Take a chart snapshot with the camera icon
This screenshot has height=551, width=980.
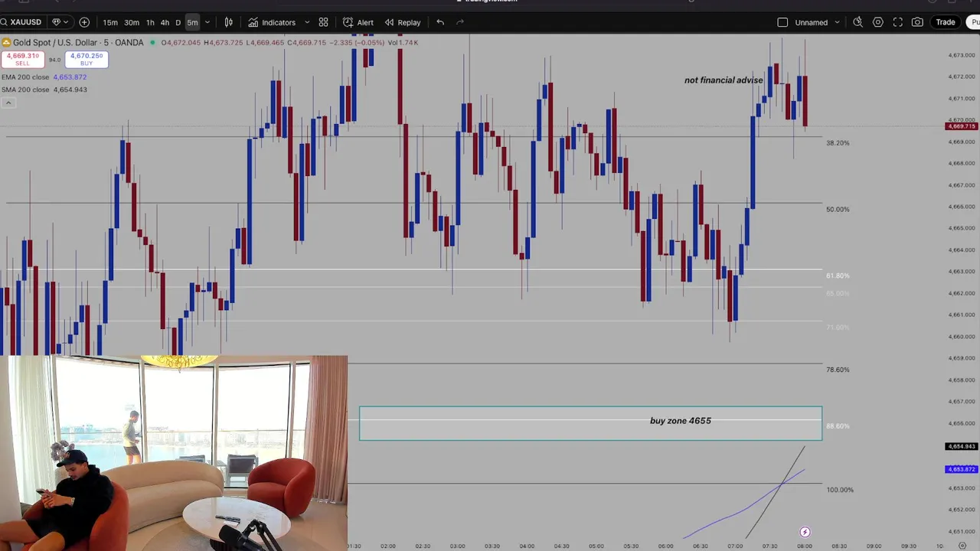pyautogui.click(x=917, y=22)
